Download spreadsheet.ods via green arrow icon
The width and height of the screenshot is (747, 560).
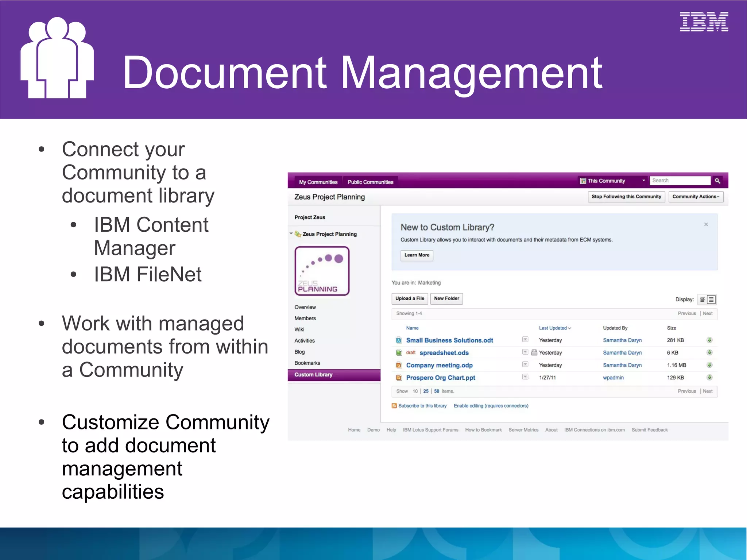tap(709, 352)
